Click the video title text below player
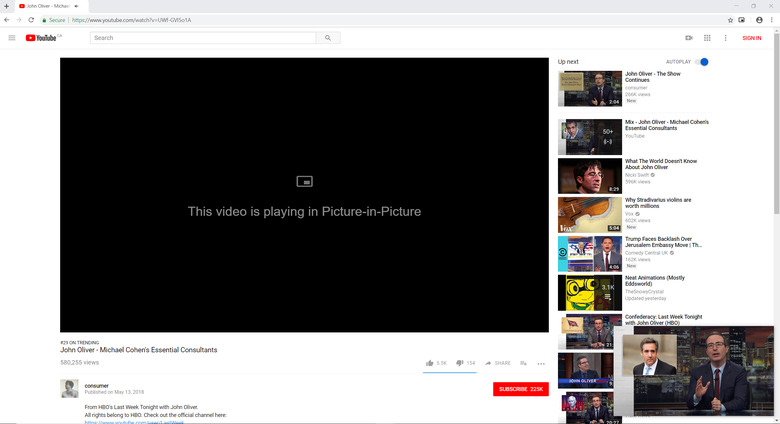 [139, 350]
